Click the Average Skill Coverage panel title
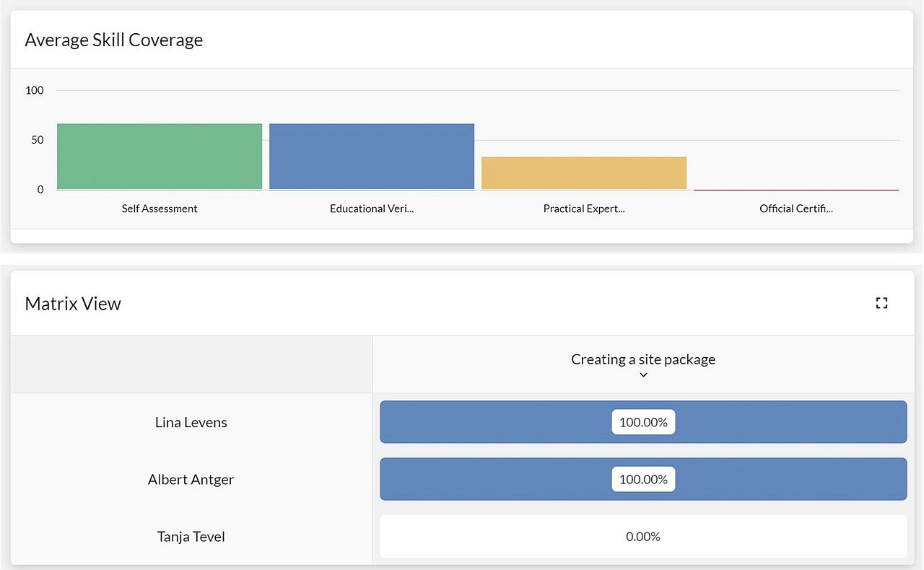924x570 pixels. click(x=114, y=40)
